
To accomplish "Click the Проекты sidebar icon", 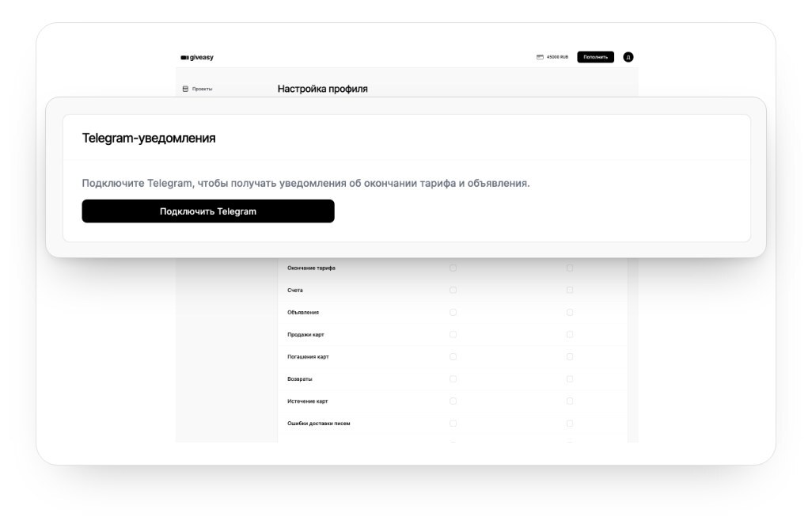I will click(185, 89).
